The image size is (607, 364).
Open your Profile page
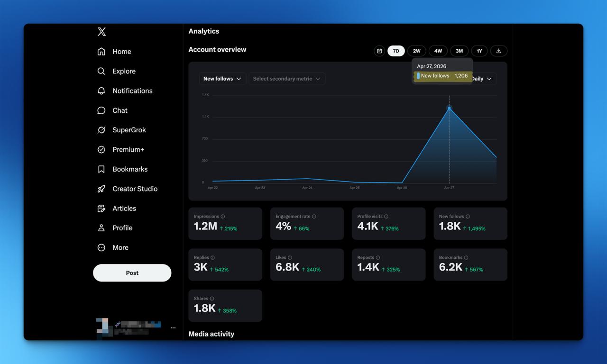pos(122,227)
